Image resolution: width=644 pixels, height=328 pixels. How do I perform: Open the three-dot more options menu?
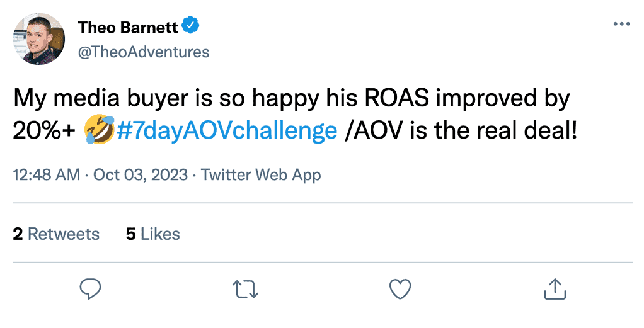coord(621,24)
